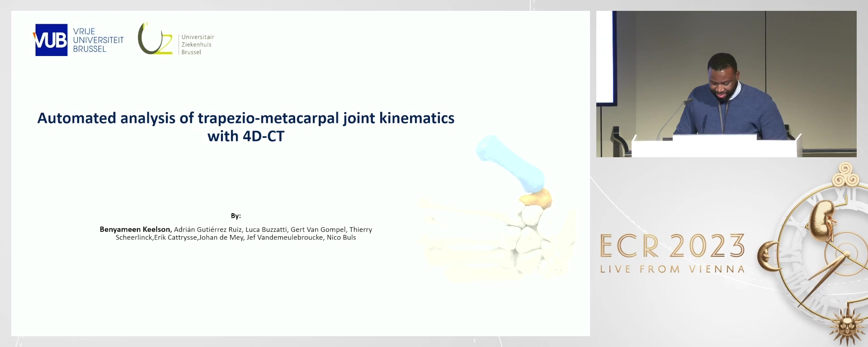Click the golden triple-spiral ornament
This screenshot has width=868, height=347.
845,175
